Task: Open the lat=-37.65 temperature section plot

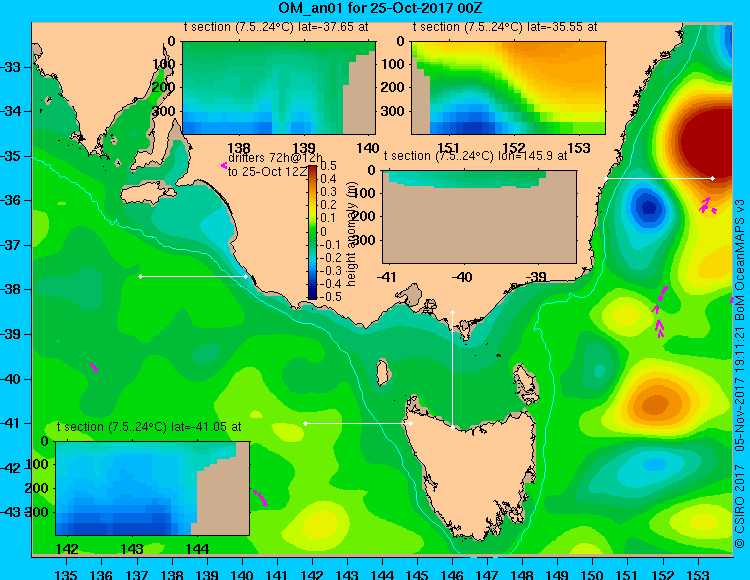Action: (x=279, y=88)
